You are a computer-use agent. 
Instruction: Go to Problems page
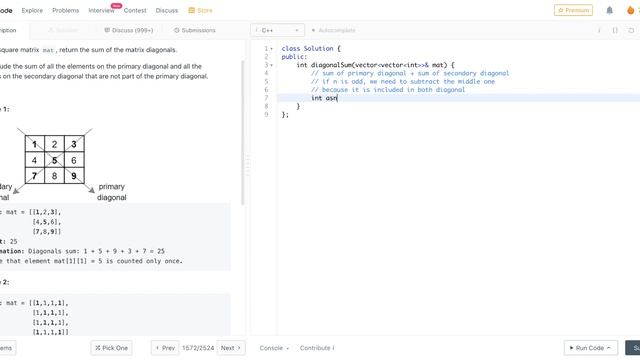[65, 10]
